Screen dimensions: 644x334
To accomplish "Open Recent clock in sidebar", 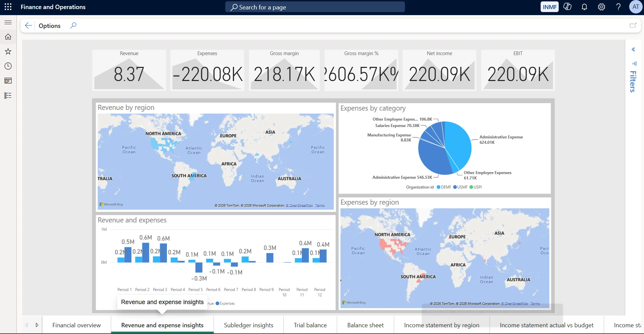I will pyautogui.click(x=8, y=66).
